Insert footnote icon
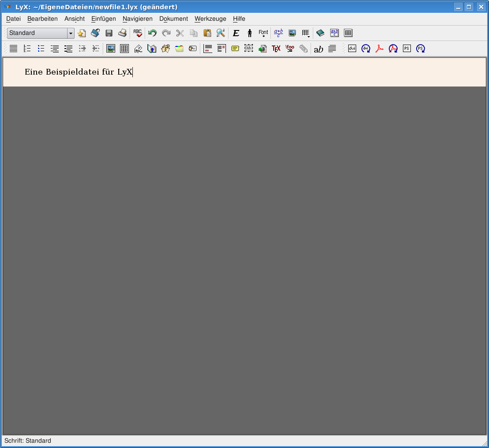This screenshot has height=448, width=489. click(x=208, y=49)
